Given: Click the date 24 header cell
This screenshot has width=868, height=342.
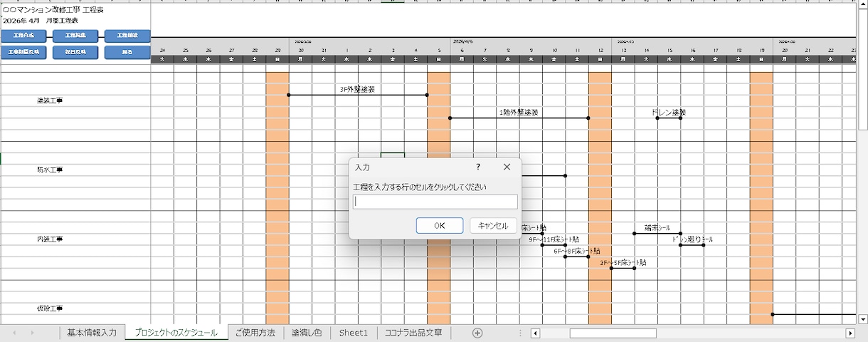Looking at the screenshot, I should click(x=162, y=51).
